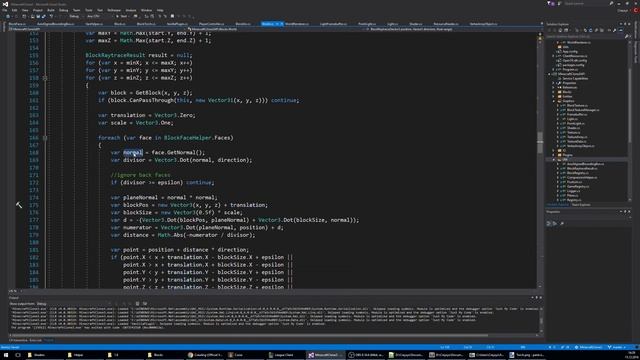Close the active World.cs tab
The image size is (640, 360).
281,24
